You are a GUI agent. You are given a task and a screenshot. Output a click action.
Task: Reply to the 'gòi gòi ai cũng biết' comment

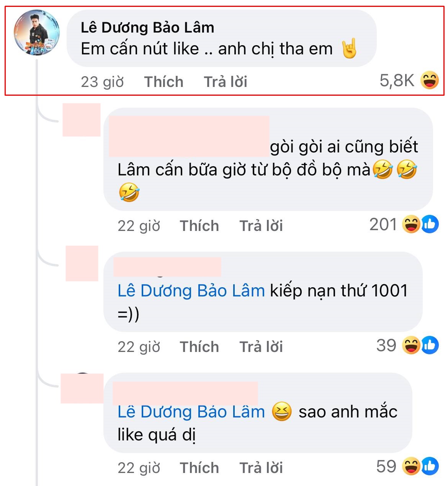[261, 226]
